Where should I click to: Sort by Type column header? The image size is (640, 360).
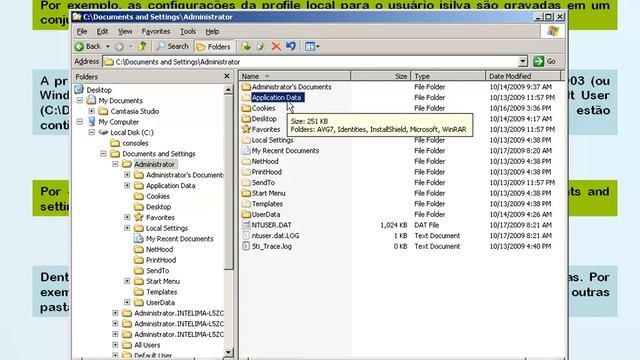pos(448,76)
